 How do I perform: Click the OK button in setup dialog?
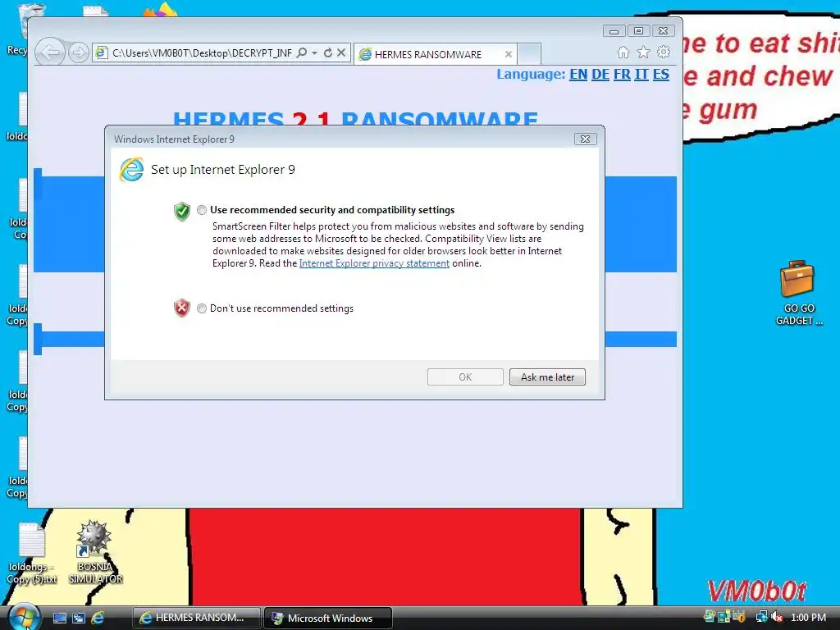point(465,377)
